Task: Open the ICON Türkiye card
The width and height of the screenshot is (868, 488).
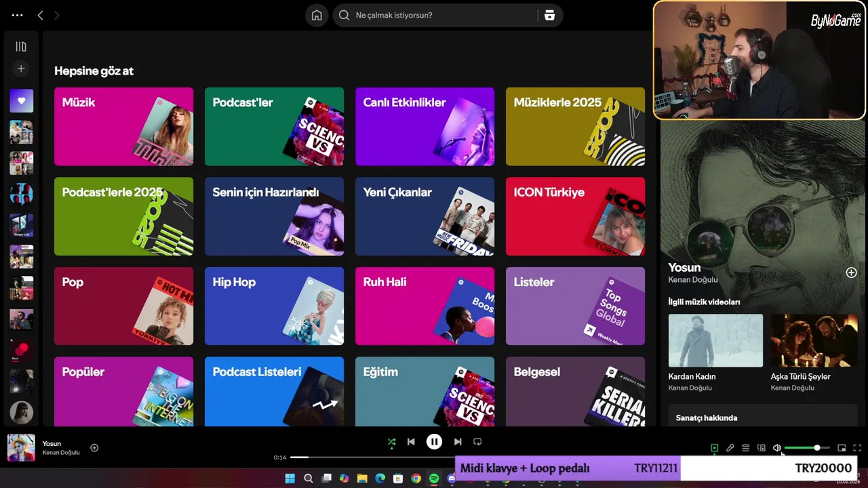Action: coord(575,216)
